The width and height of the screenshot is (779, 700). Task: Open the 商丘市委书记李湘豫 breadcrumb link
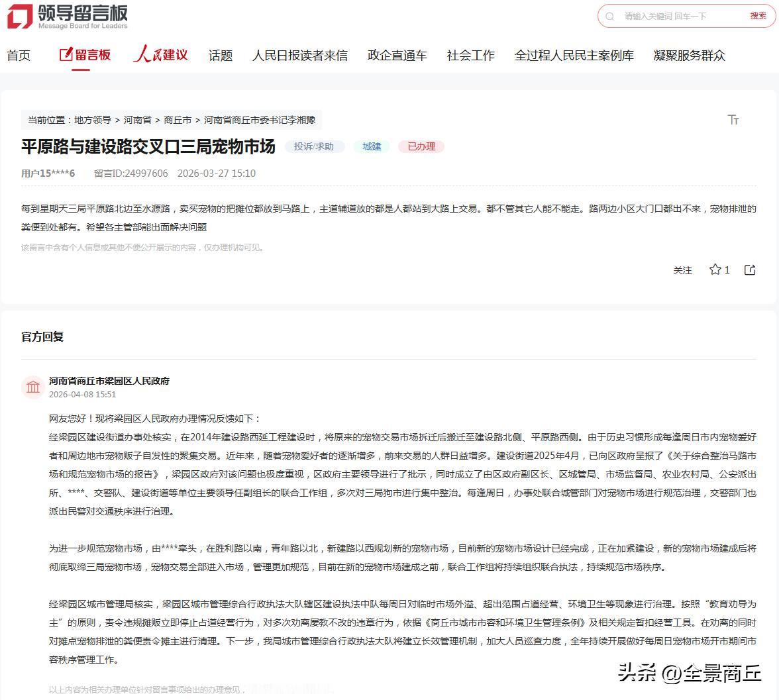pos(260,120)
